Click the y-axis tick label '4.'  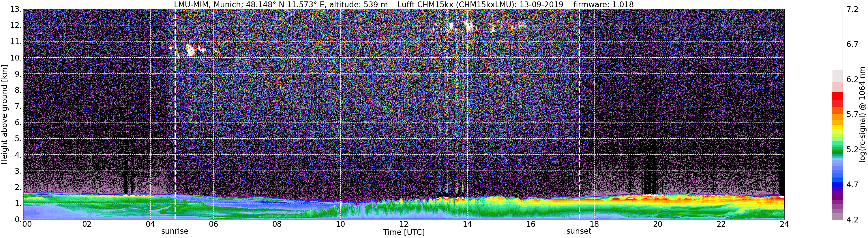pyautogui.click(x=18, y=155)
